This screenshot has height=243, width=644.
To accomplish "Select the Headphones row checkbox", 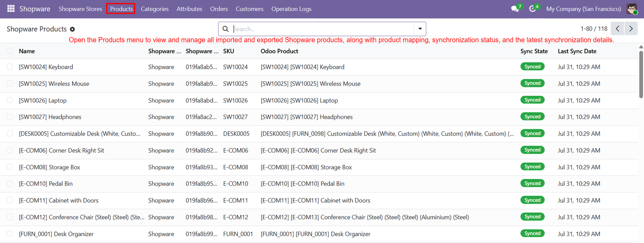I will pyautogui.click(x=10, y=117).
